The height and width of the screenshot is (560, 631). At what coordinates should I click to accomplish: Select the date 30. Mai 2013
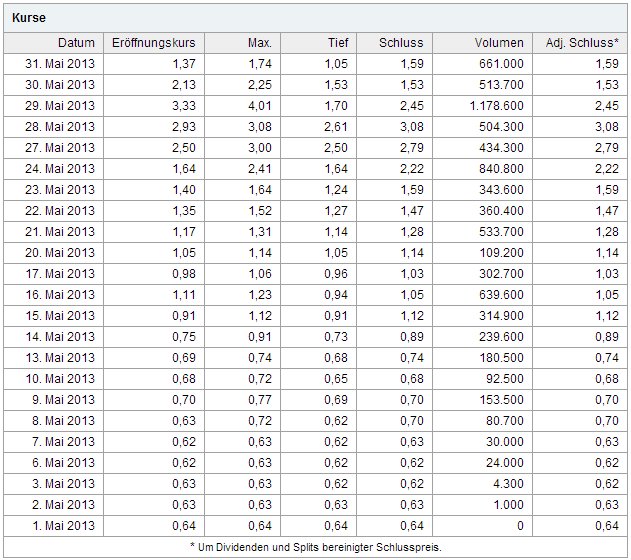click(x=60, y=84)
